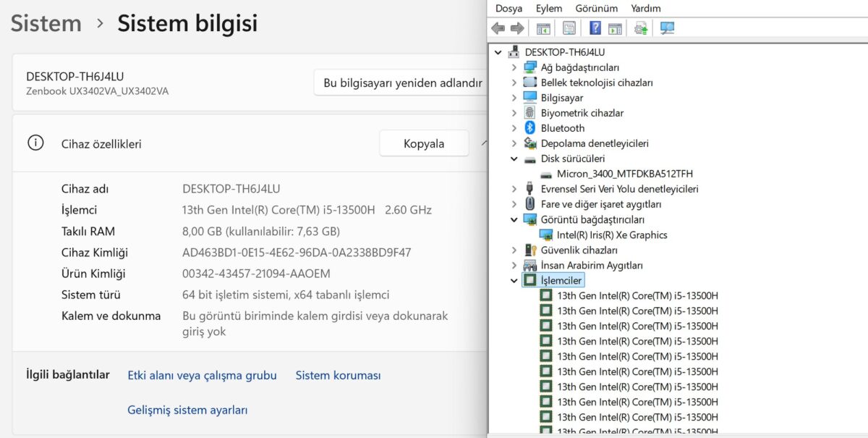Image resolution: width=868 pixels, height=438 pixels.
Task: Click the update driver icon with green arrow
Action: click(x=641, y=28)
